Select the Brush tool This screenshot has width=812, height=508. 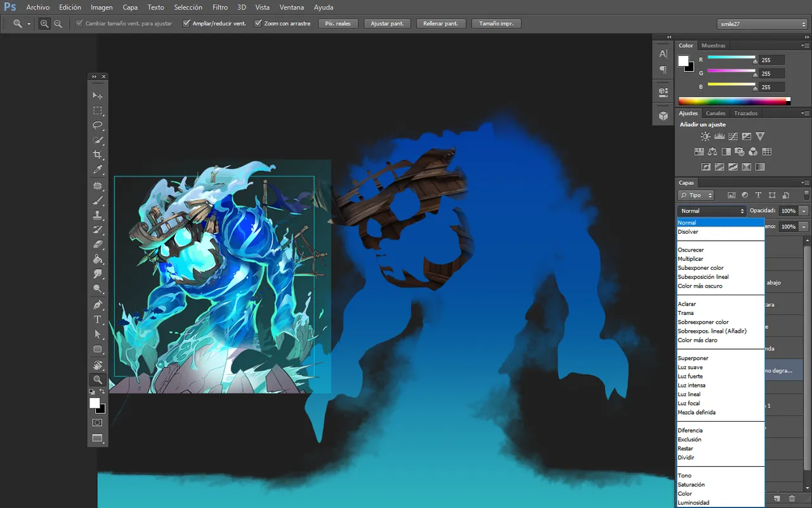(98, 201)
